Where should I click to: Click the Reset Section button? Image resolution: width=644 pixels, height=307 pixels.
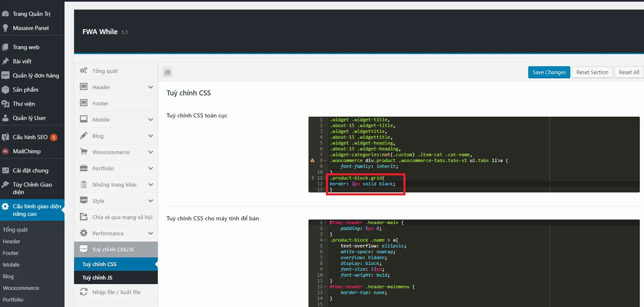pyautogui.click(x=592, y=72)
